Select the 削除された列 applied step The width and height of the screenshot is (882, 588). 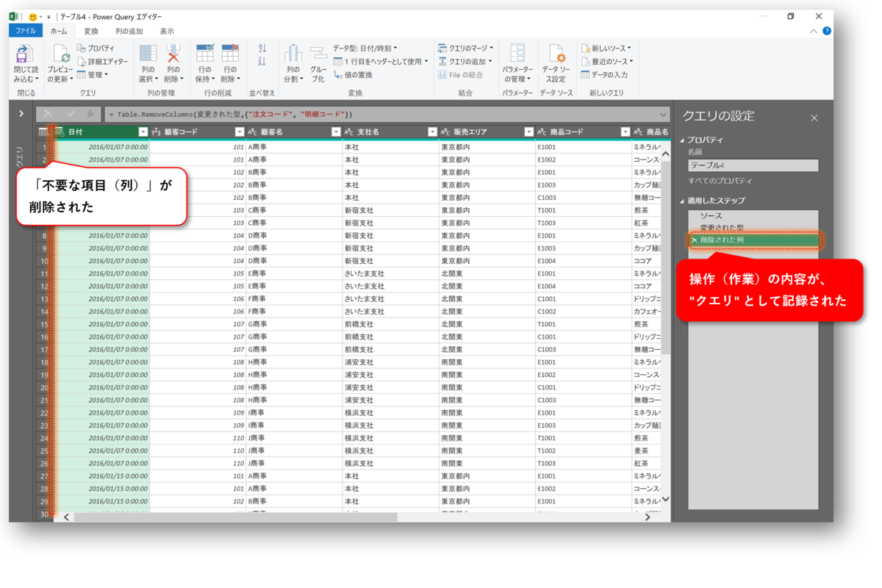(x=753, y=240)
